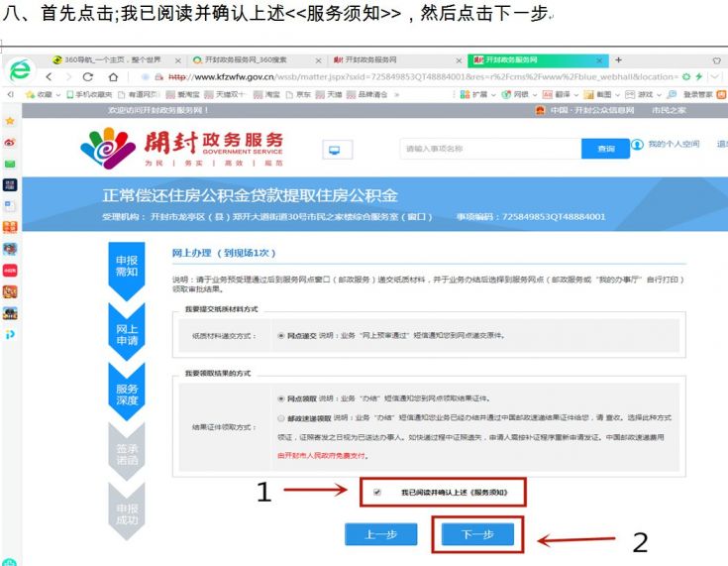
Task: Click the browser forward arrow
Action: 68,76
